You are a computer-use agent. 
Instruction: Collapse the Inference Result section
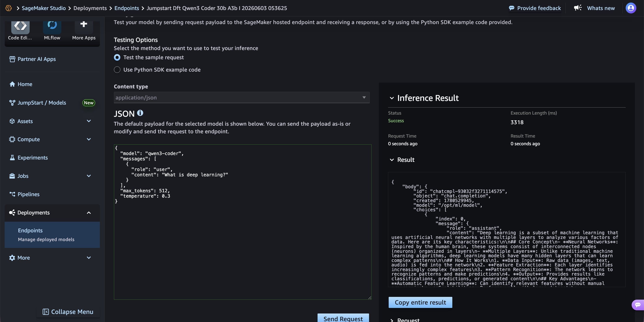[392, 98]
